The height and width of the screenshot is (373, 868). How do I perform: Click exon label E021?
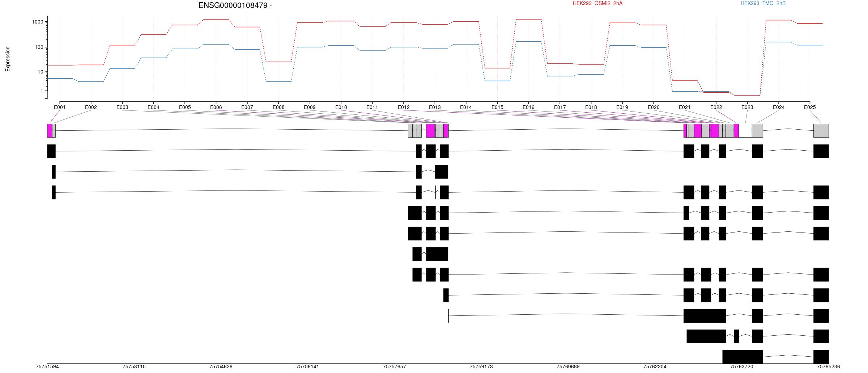685,107
